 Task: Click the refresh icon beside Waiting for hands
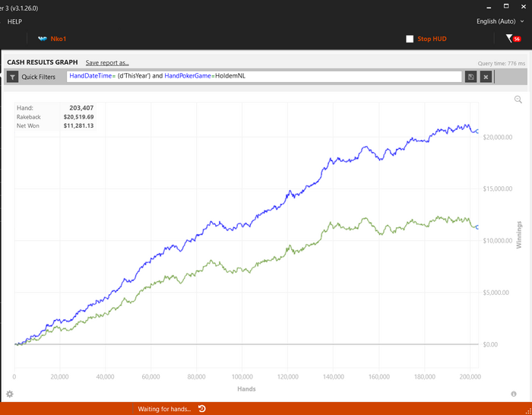click(x=202, y=409)
